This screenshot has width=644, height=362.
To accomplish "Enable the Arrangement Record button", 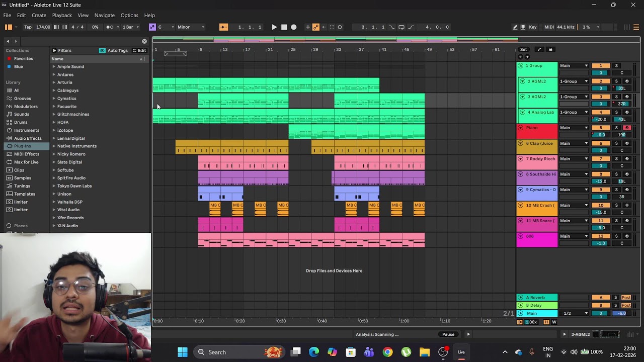I will (294, 27).
